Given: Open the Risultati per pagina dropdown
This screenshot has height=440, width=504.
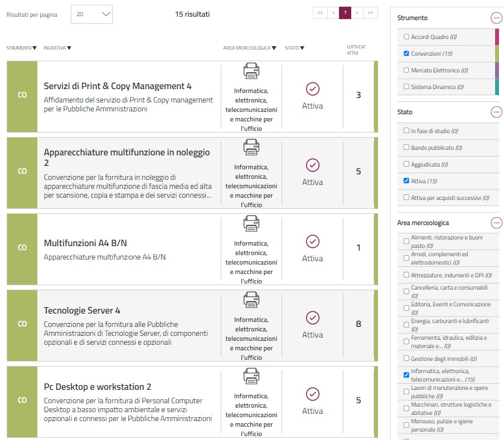Looking at the screenshot, I should point(92,14).
